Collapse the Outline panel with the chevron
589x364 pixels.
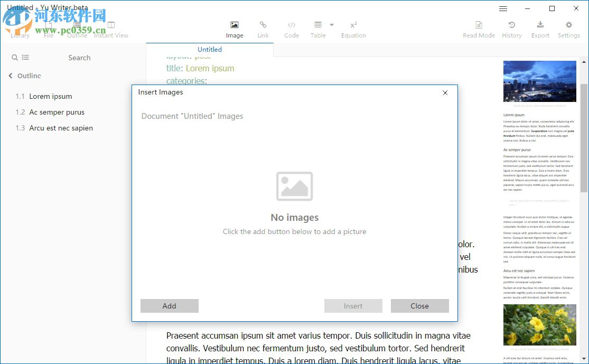pyautogui.click(x=10, y=76)
